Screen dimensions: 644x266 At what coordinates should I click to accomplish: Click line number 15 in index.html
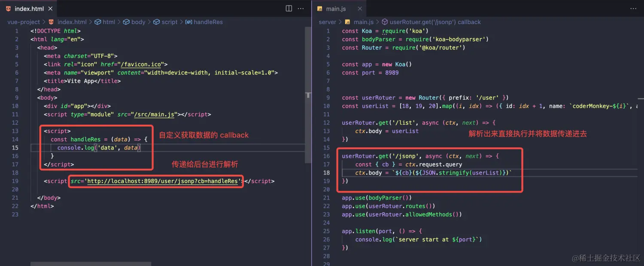click(x=15, y=147)
